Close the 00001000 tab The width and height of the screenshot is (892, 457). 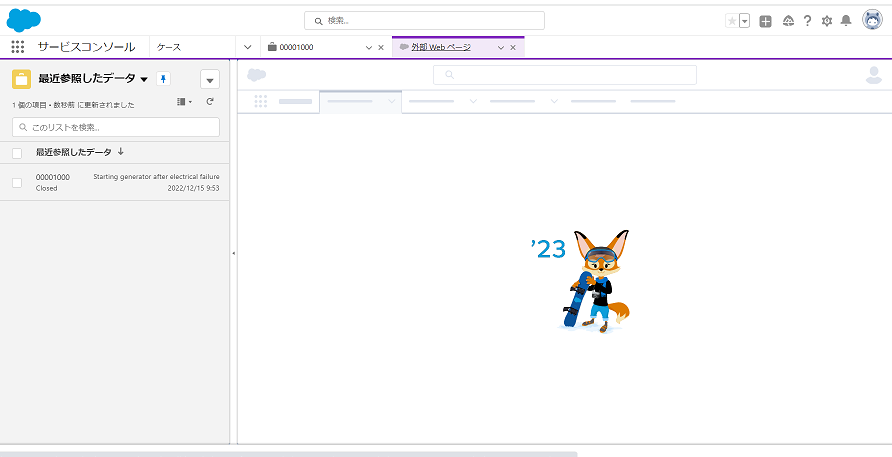click(x=381, y=48)
